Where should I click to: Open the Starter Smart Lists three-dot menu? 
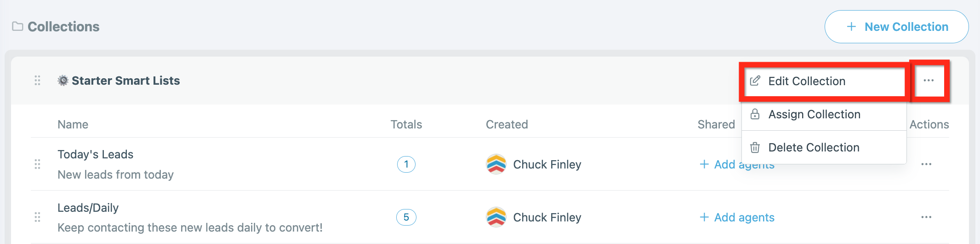tap(929, 81)
